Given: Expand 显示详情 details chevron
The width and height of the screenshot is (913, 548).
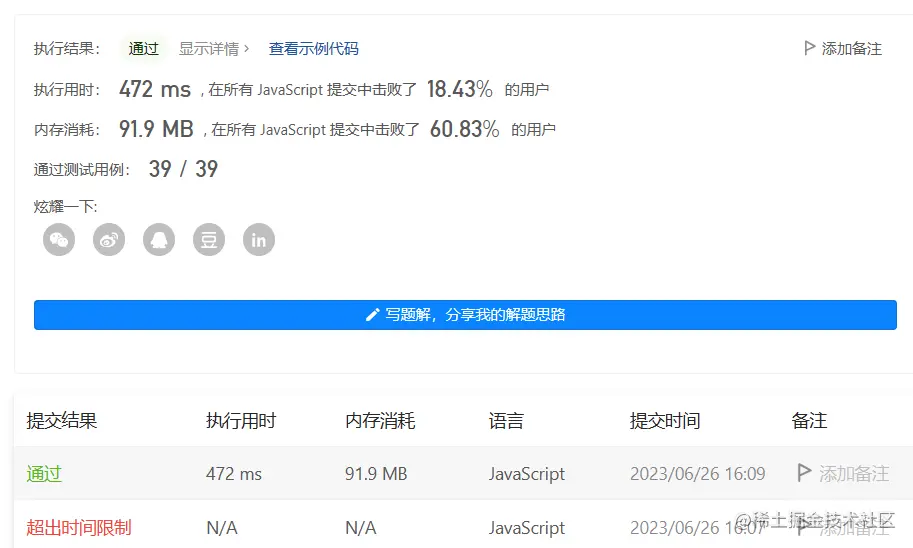Looking at the screenshot, I should pos(247,48).
